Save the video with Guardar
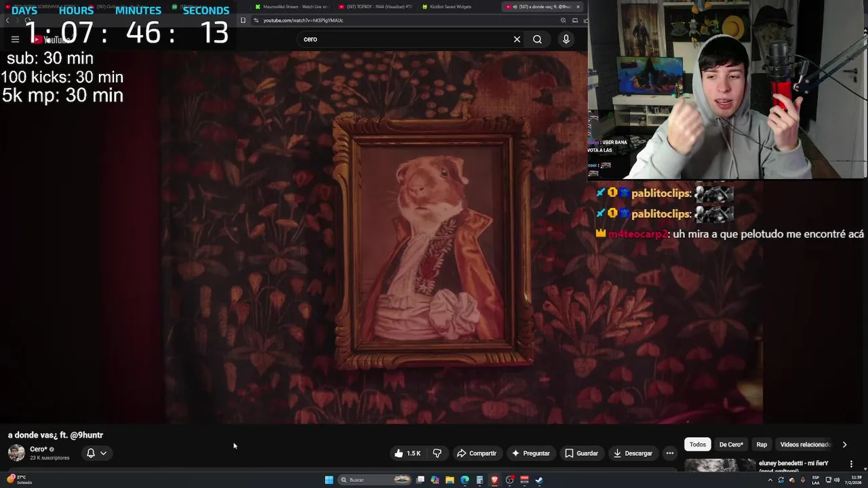This screenshot has height=488, width=868. coord(581,453)
